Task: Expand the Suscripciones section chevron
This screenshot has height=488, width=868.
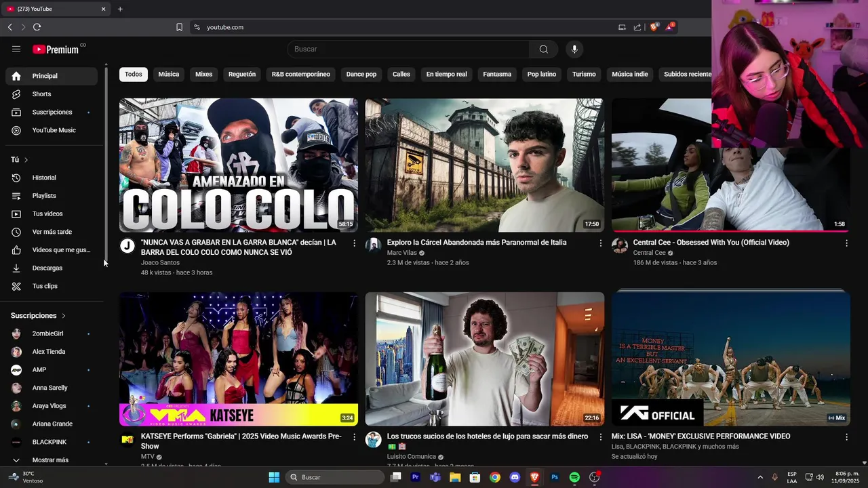Action: tap(64, 316)
